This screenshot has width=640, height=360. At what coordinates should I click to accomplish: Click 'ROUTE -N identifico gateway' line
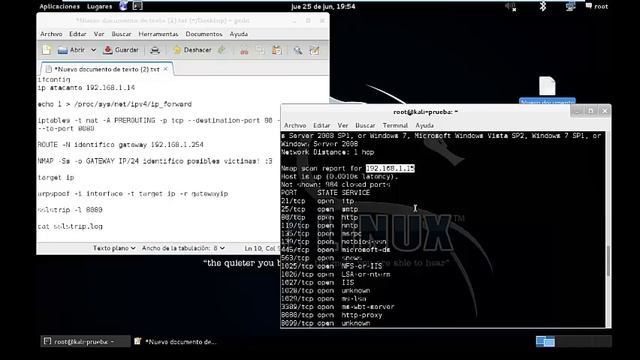pyautogui.click(x=120, y=144)
